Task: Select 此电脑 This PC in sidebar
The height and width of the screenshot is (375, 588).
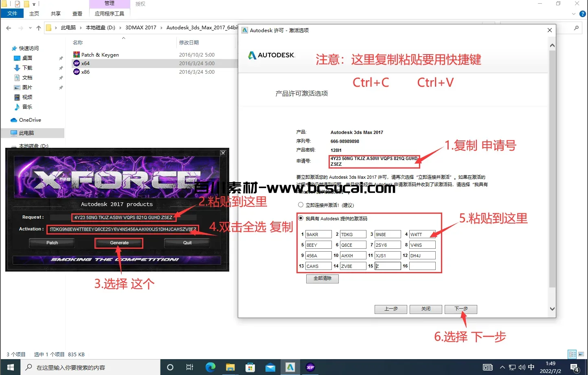Action: (26, 133)
